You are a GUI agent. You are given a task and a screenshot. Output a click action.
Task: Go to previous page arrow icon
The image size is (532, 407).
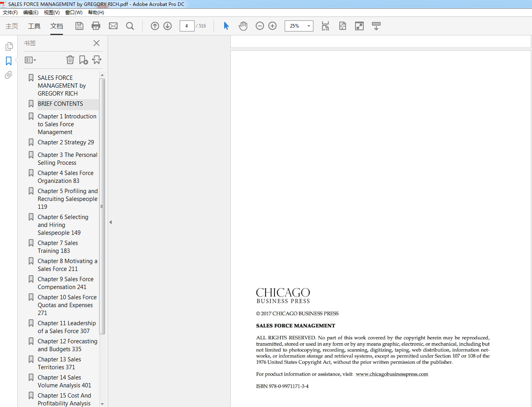155,26
